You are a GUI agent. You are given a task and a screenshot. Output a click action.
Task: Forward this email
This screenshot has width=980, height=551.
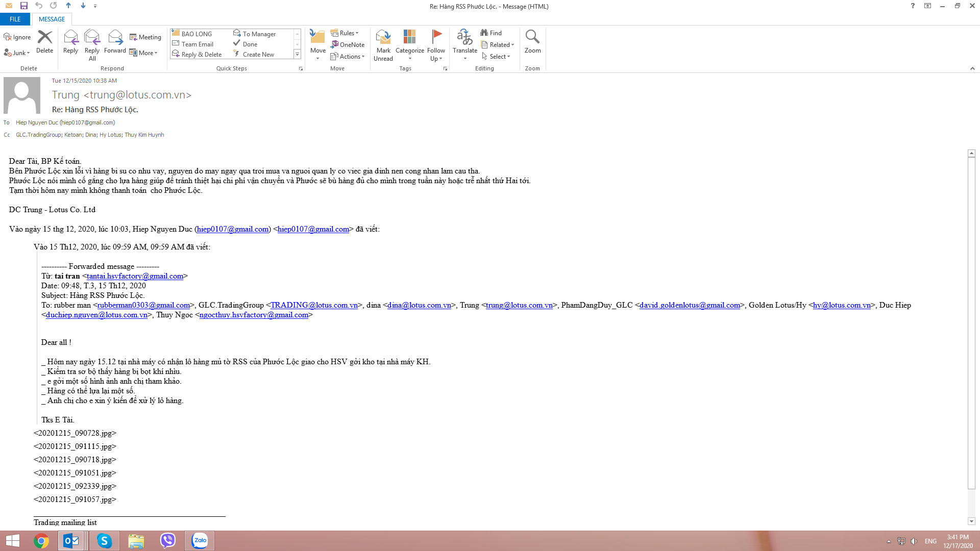[x=115, y=42]
